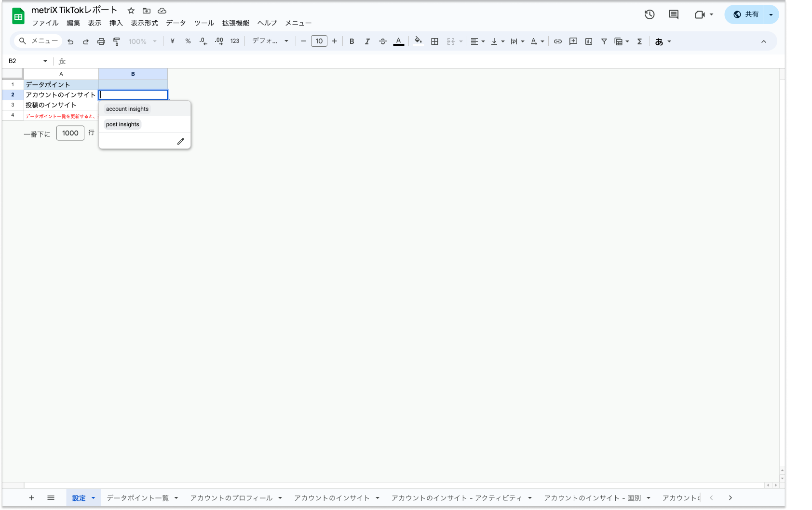812x510 pixels.
Task: Open the 表示形式 menu
Action: coord(144,23)
